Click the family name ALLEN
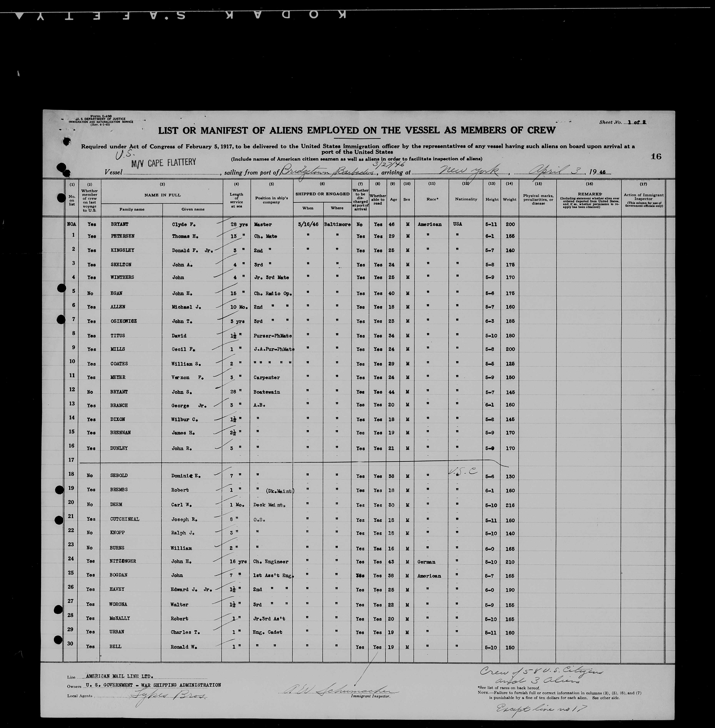This screenshot has width=715, height=728. tap(118, 307)
